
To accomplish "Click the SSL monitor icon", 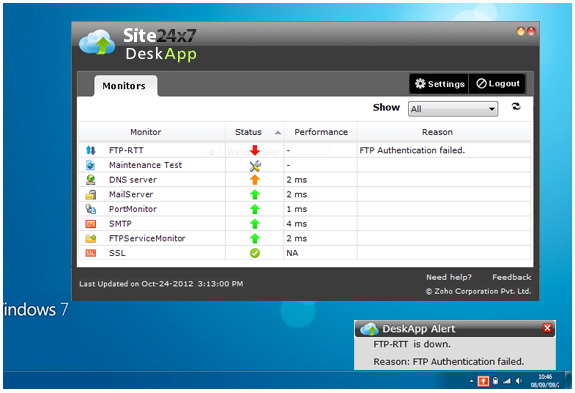I will tap(91, 253).
